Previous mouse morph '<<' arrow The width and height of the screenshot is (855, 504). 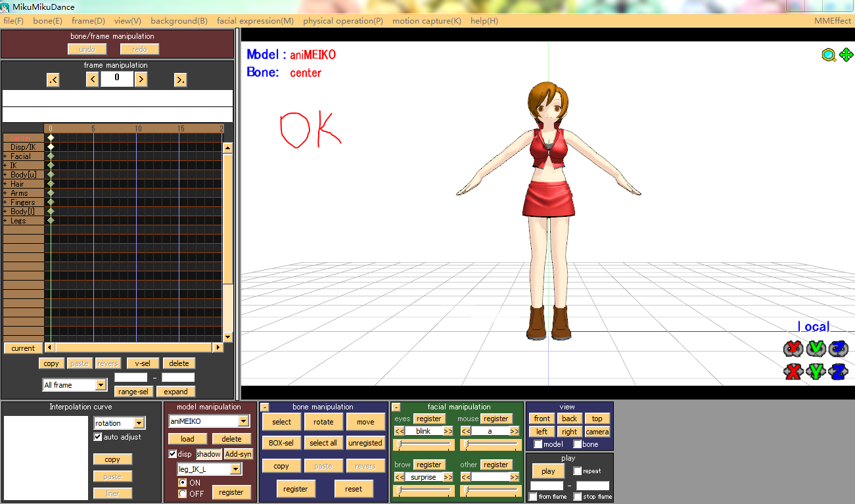click(x=466, y=431)
